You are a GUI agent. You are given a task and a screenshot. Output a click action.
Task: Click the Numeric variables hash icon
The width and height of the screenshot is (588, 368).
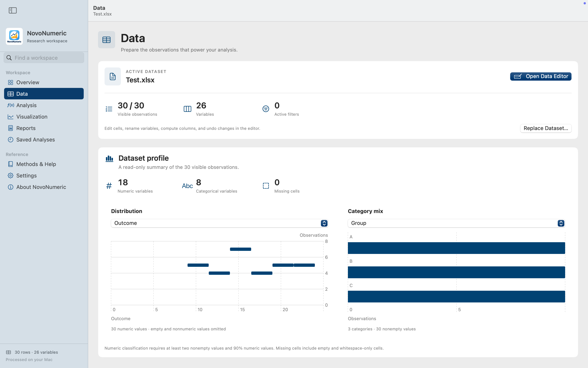[x=109, y=186]
